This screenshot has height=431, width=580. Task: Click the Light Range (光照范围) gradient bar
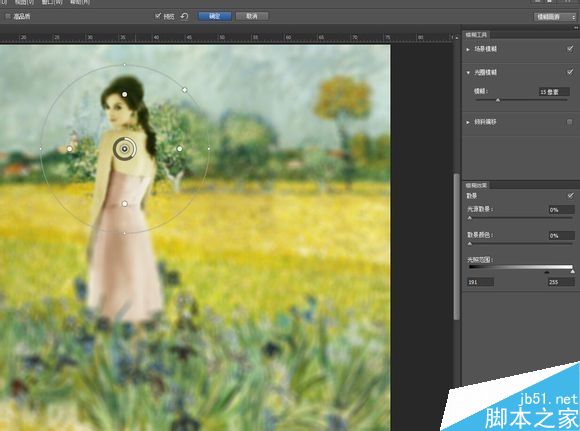click(521, 267)
